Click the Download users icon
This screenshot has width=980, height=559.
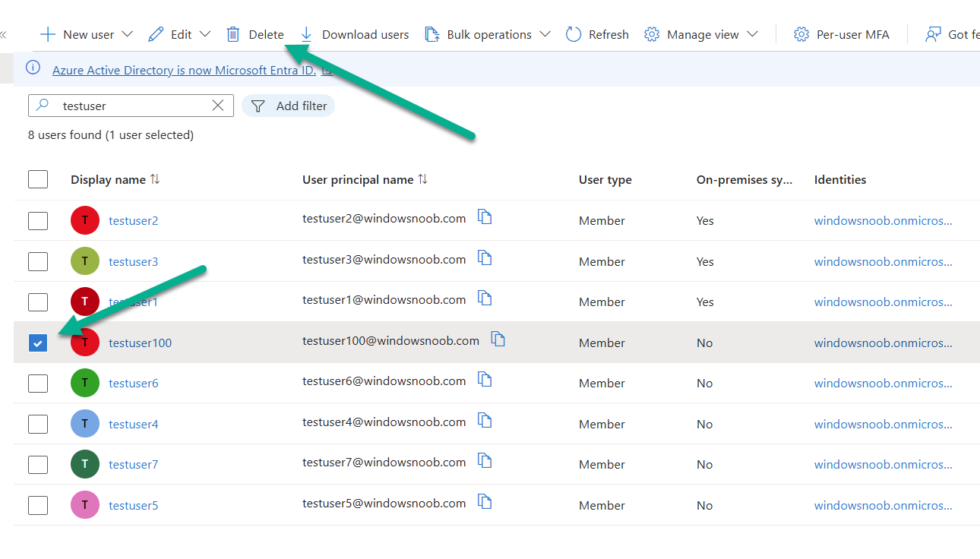click(306, 34)
